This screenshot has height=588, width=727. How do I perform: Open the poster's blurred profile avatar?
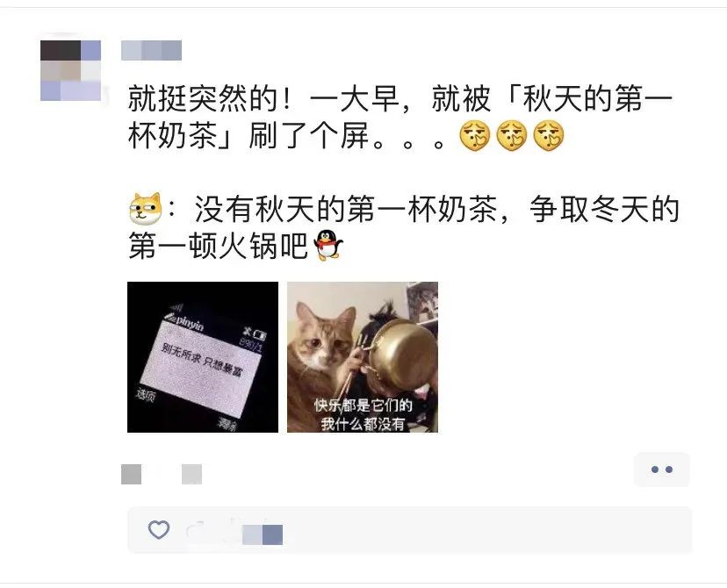(x=70, y=70)
